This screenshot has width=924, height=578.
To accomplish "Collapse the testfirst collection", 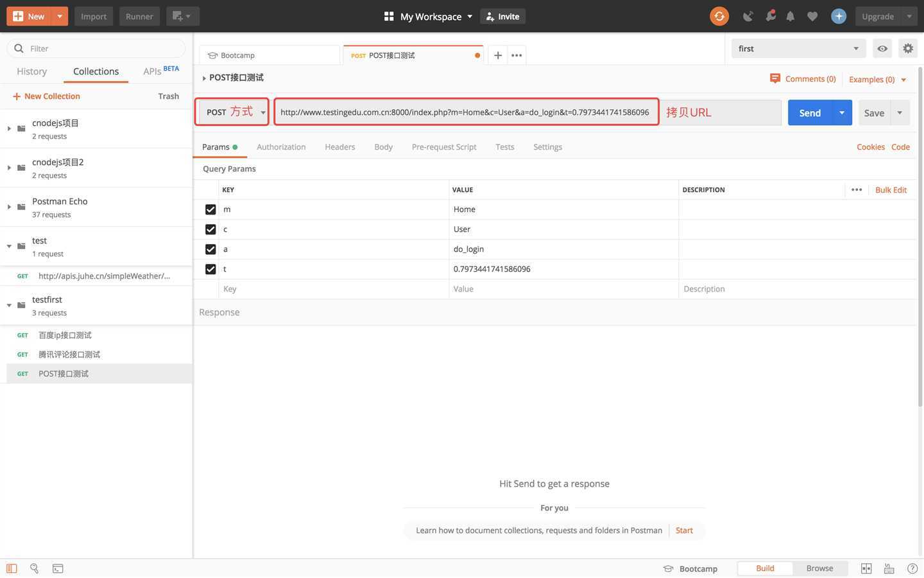I will (9, 305).
